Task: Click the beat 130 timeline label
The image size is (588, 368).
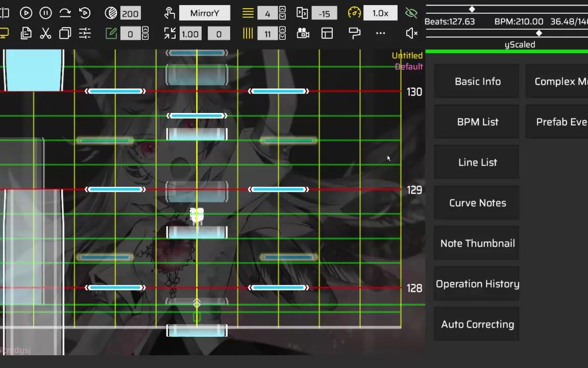Action: 414,92
